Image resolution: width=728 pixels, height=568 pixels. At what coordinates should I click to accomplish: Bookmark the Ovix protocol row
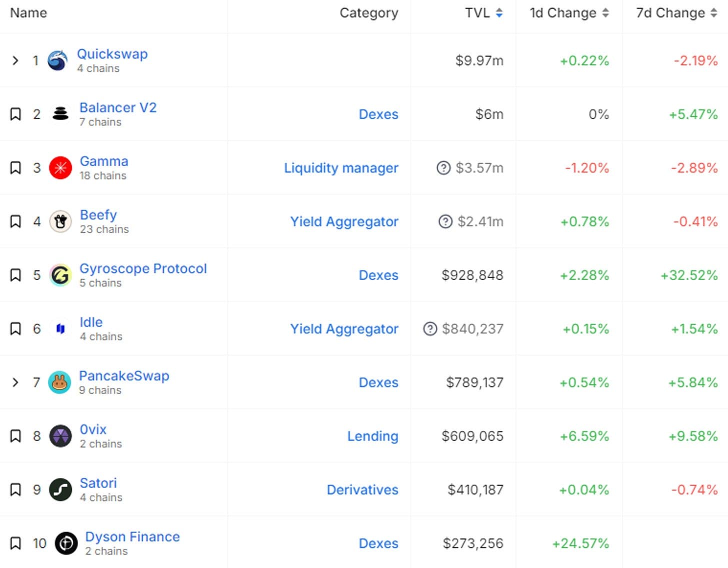pyautogui.click(x=15, y=436)
